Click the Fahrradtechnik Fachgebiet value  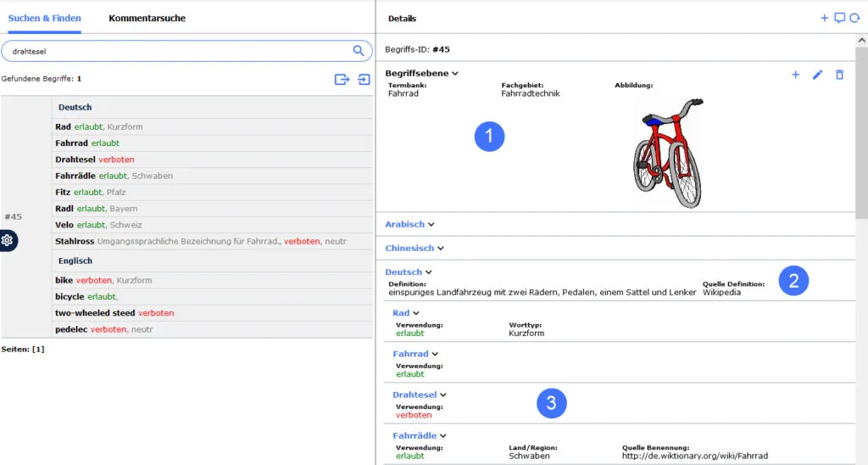(531, 93)
